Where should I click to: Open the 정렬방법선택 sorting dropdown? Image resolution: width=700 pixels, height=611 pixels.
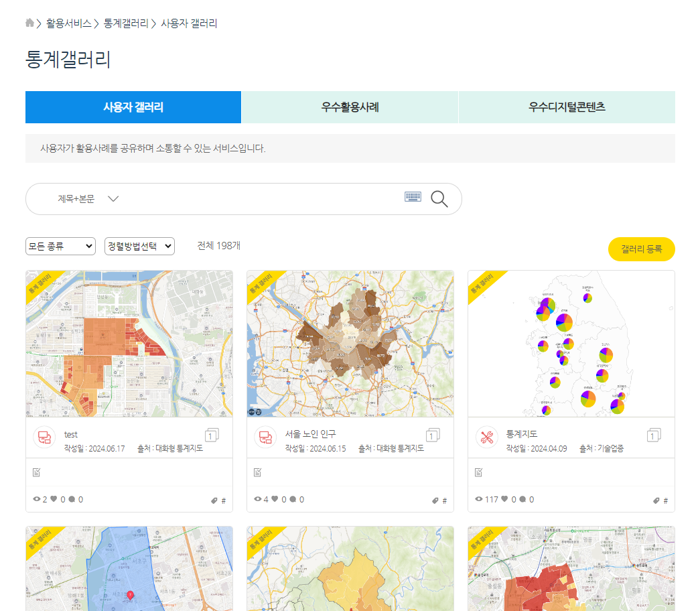(x=139, y=246)
